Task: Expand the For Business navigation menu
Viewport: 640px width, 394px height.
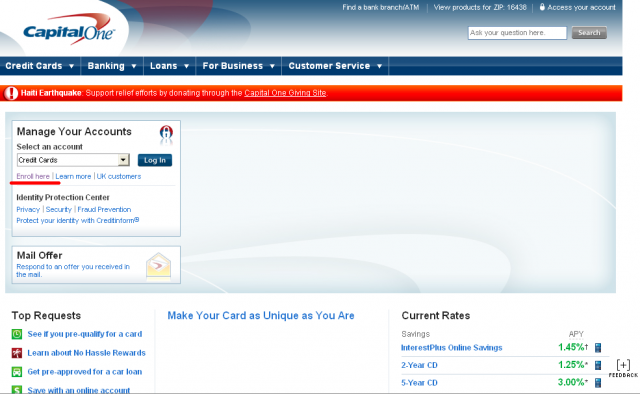Action: point(238,66)
